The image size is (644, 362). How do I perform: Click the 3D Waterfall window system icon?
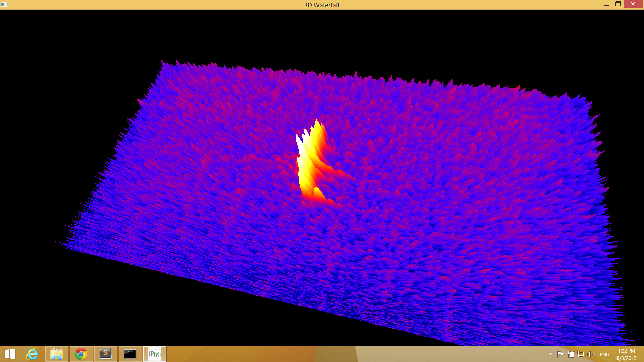click(4, 5)
